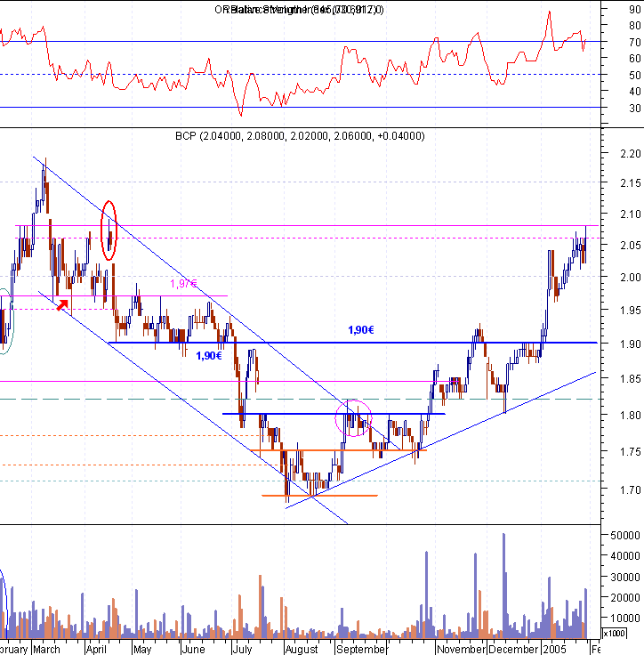Click the RSI axis value 80
644x655 pixels.
[x=635, y=26]
